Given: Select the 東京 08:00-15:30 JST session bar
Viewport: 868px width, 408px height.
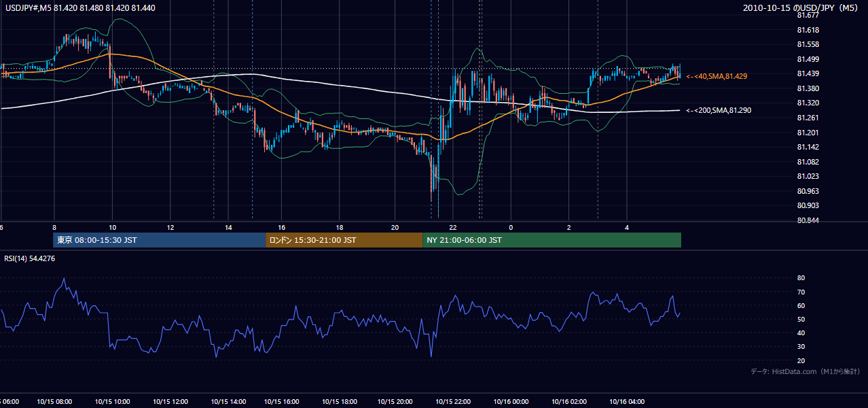Looking at the screenshot, I should pos(160,240).
